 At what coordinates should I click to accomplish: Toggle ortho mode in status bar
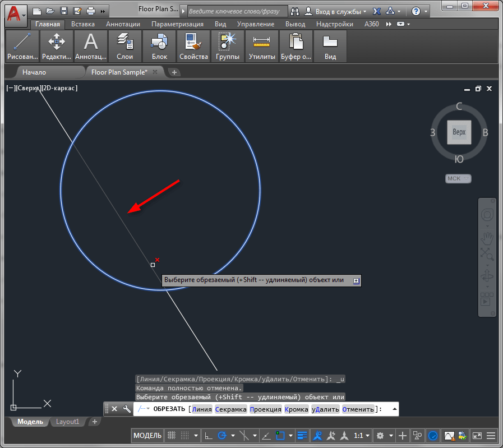[x=208, y=435]
